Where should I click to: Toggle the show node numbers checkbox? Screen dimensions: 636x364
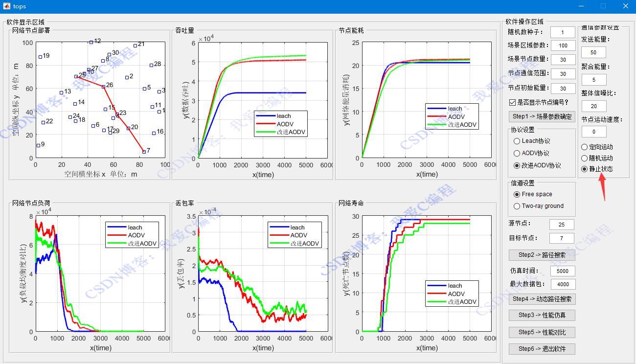[x=512, y=102]
